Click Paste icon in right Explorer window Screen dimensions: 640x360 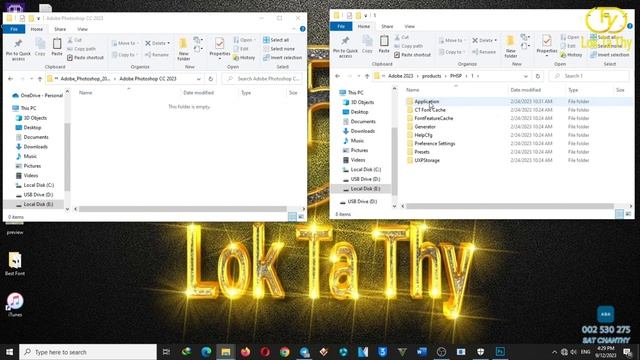384,44
